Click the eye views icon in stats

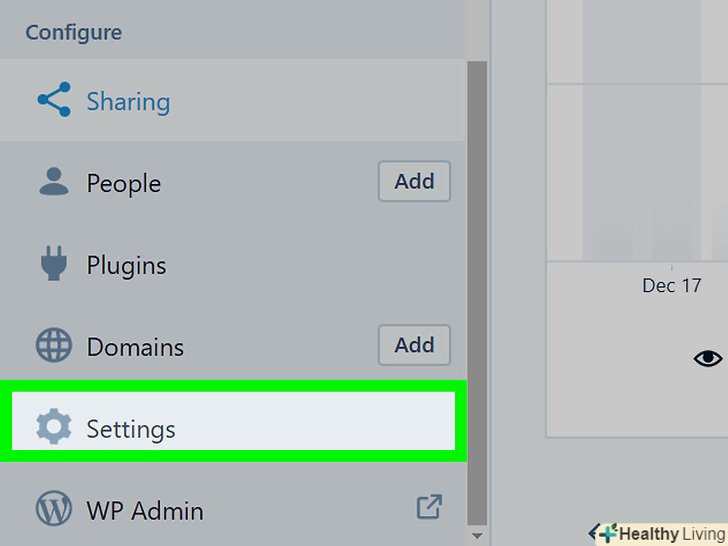707,358
